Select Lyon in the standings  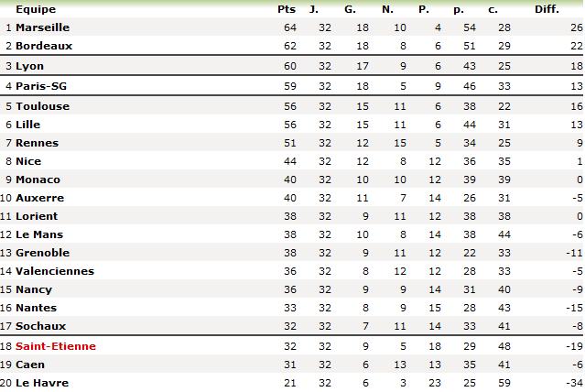(29, 66)
